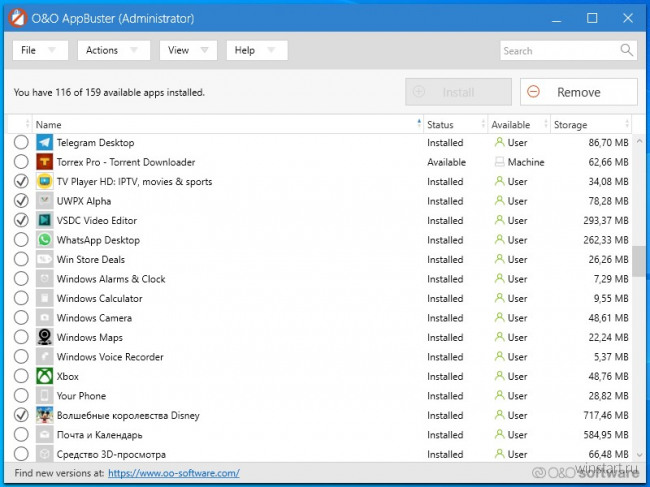Check the Windows Maps checkbox

click(21, 337)
